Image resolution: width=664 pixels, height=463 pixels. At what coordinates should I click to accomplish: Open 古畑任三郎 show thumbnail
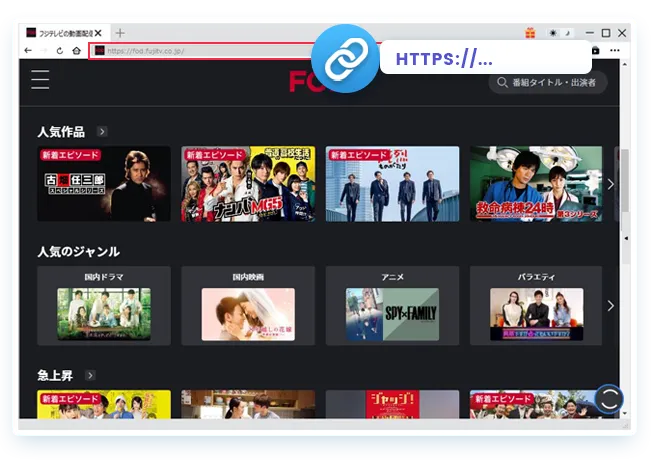pos(104,184)
